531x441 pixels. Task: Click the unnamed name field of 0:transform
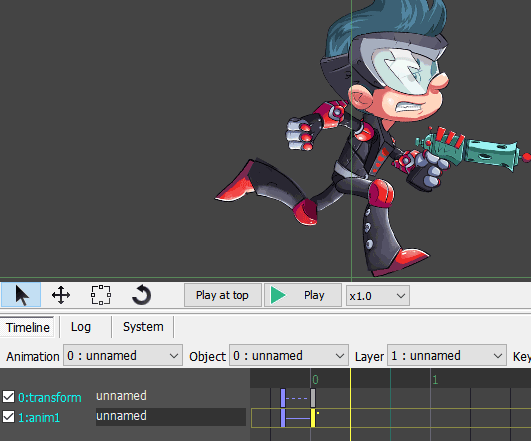[x=121, y=396]
